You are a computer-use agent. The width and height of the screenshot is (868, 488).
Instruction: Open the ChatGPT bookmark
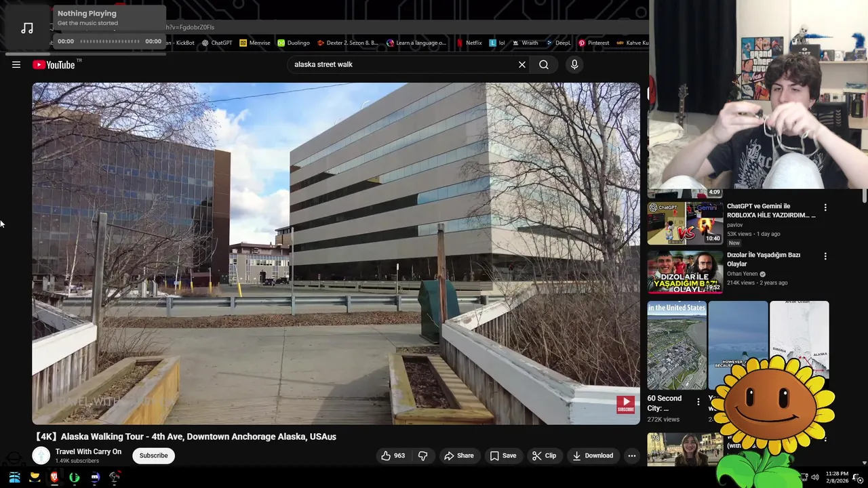(x=217, y=43)
